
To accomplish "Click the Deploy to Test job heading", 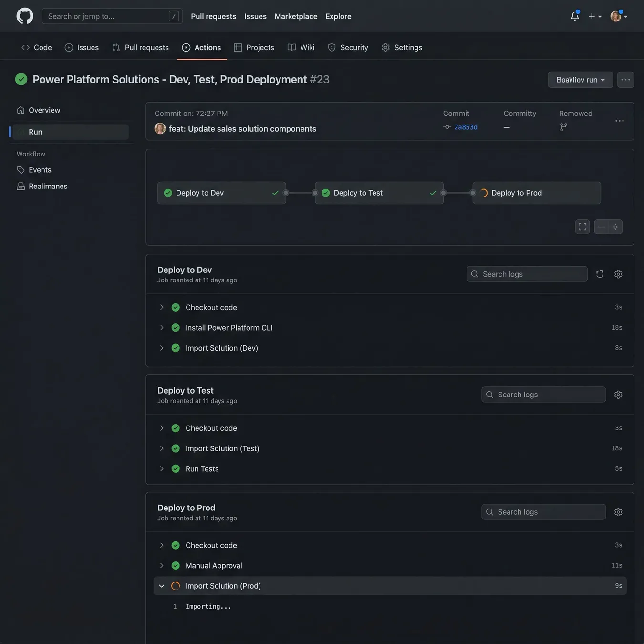I will tap(186, 391).
